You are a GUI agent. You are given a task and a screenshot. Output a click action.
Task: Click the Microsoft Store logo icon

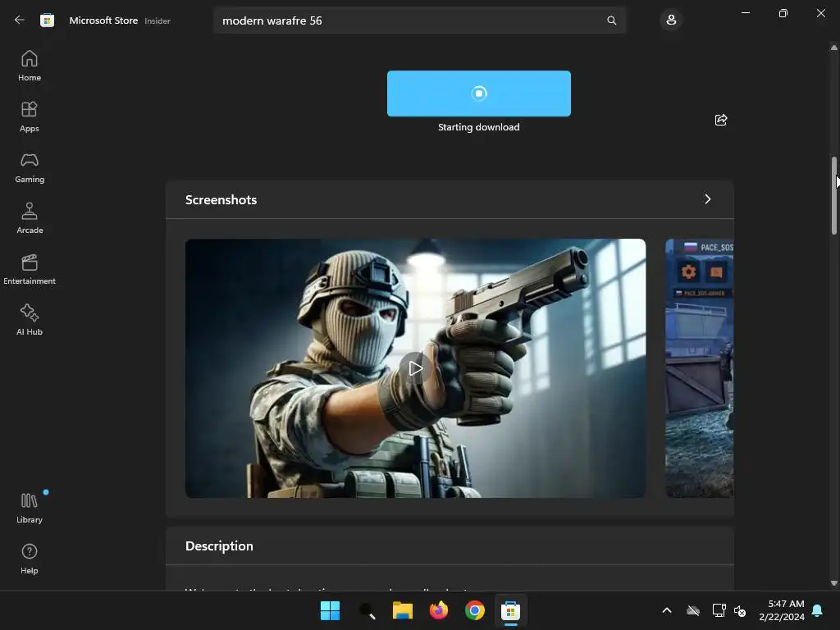pyautogui.click(x=47, y=21)
